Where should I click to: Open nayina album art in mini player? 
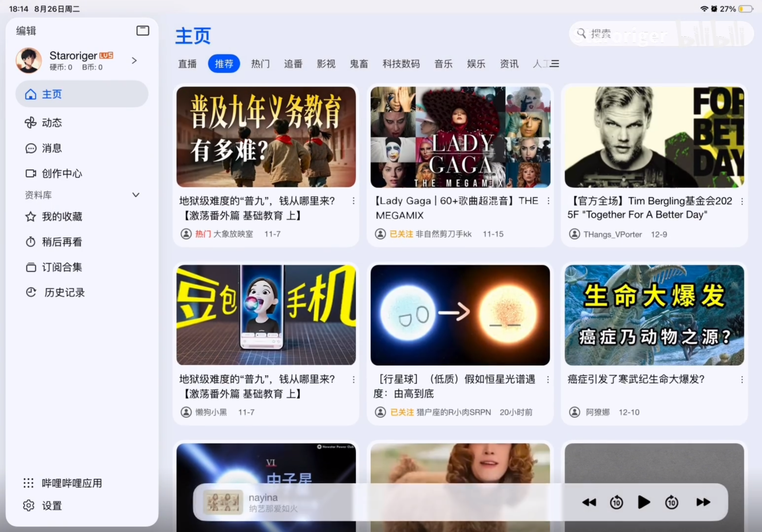[223, 502]
